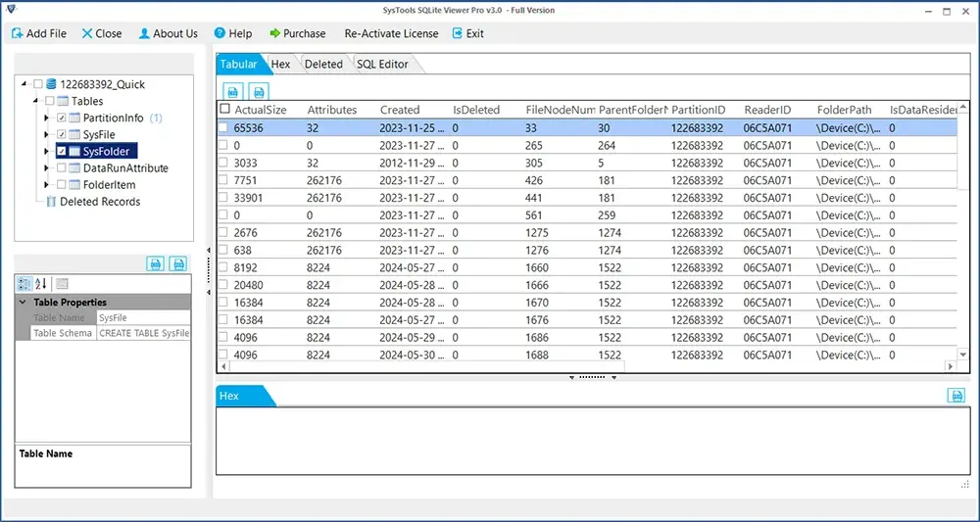This screenshot has height=522, width=980.
Task: Select the alphabetical sort icon in properties
Action: 41,284
